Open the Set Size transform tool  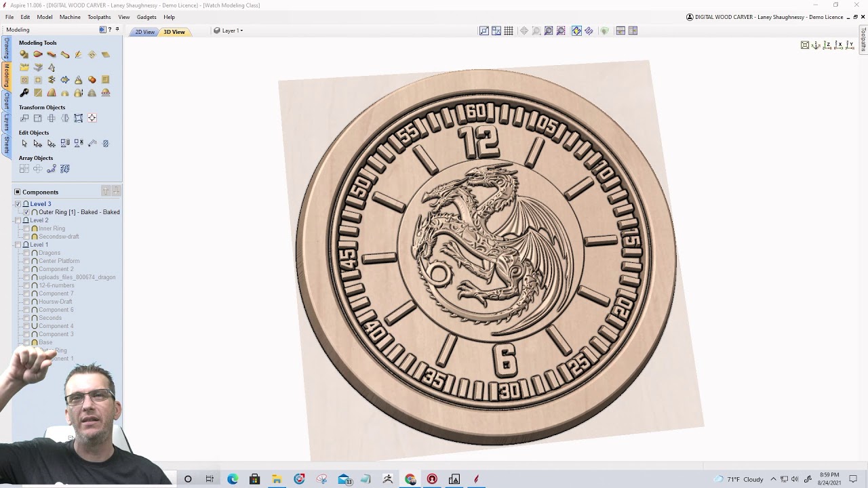point(38,118)
